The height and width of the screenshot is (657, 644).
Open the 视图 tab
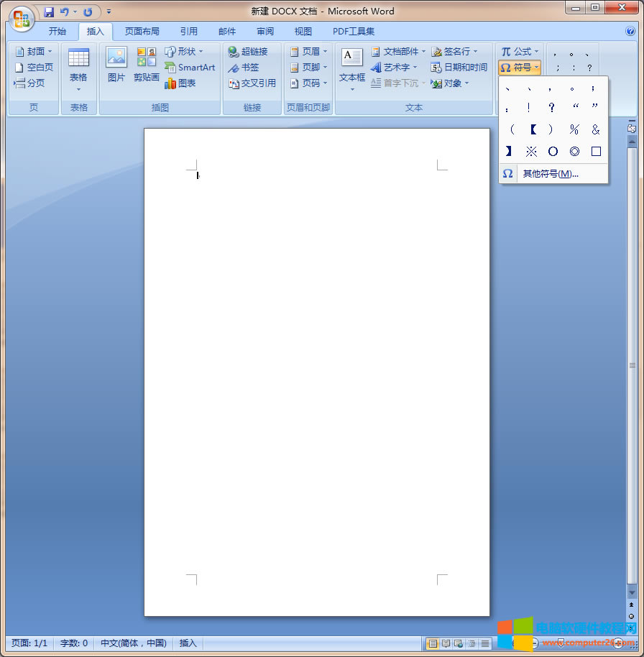click(303, 32)
